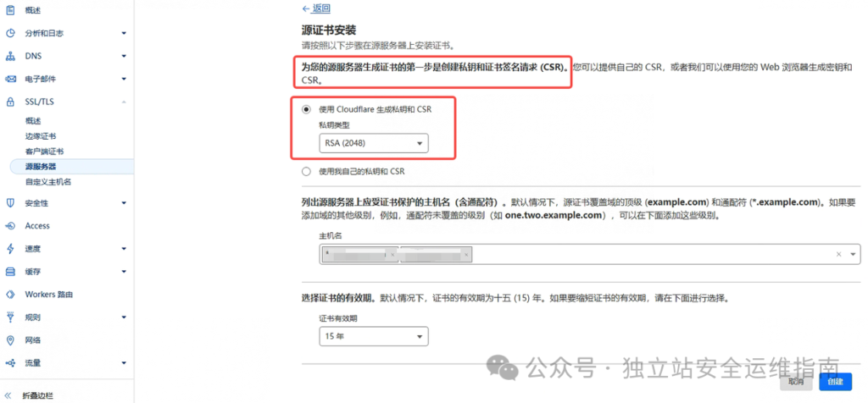Open the 自定义主机名 submenu item

[48, 182]
